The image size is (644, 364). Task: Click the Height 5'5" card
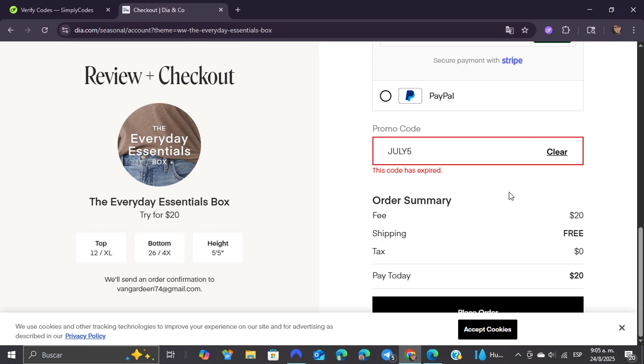(218, 248)
